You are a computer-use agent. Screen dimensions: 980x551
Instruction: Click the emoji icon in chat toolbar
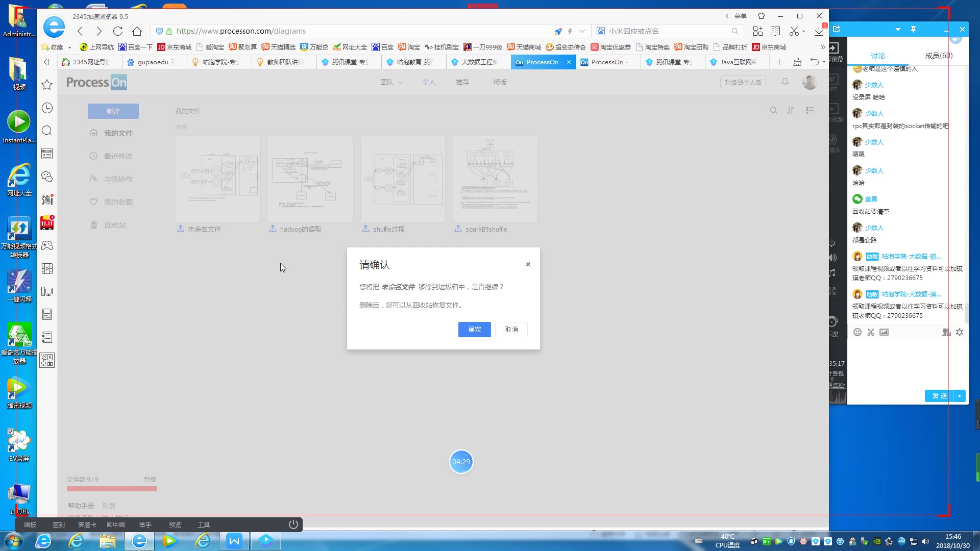click(857, 332)
